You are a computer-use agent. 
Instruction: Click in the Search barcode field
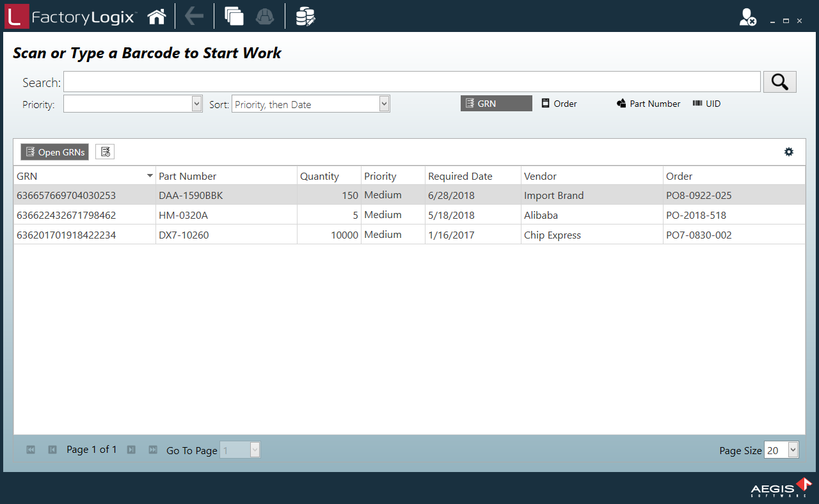pos(411,82)
